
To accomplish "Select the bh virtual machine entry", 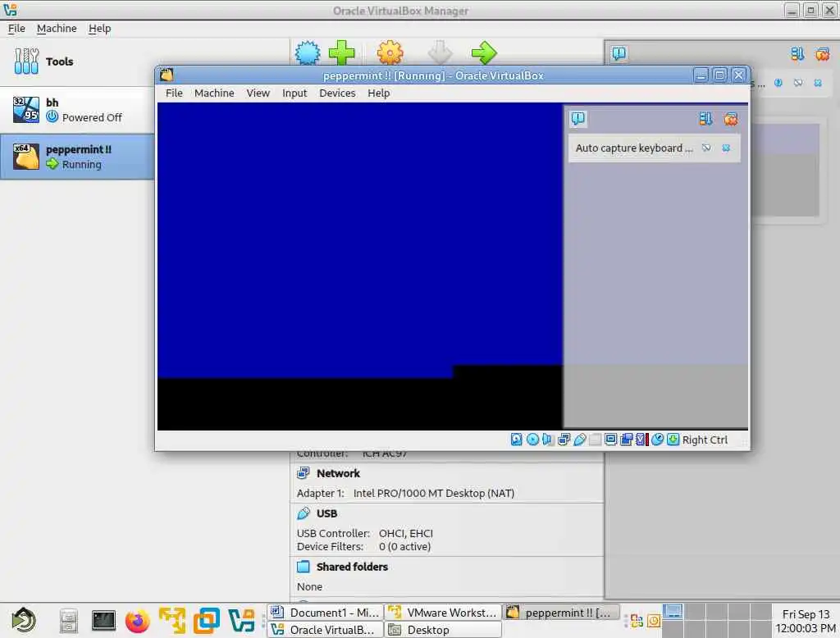I will [x=77, y=110].
